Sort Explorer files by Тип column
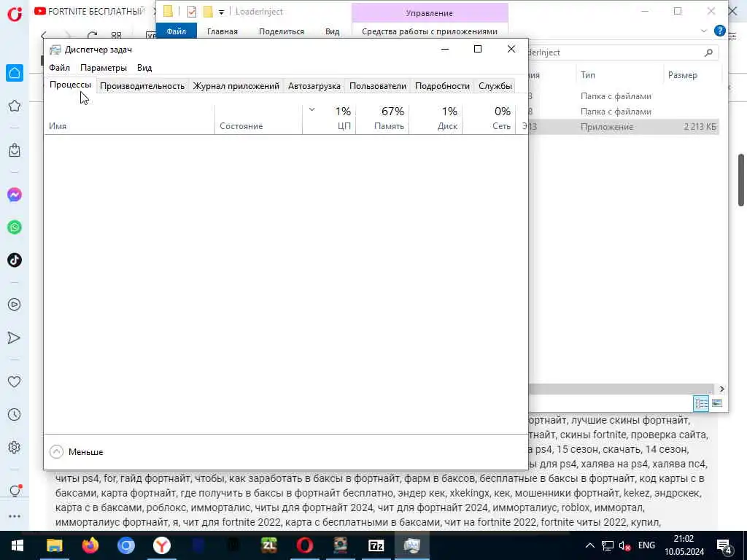747x560 pixels. pos(619,75)
